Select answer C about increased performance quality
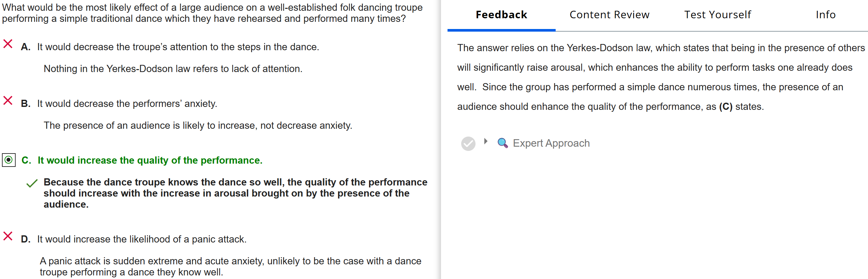 pos(150,160)
